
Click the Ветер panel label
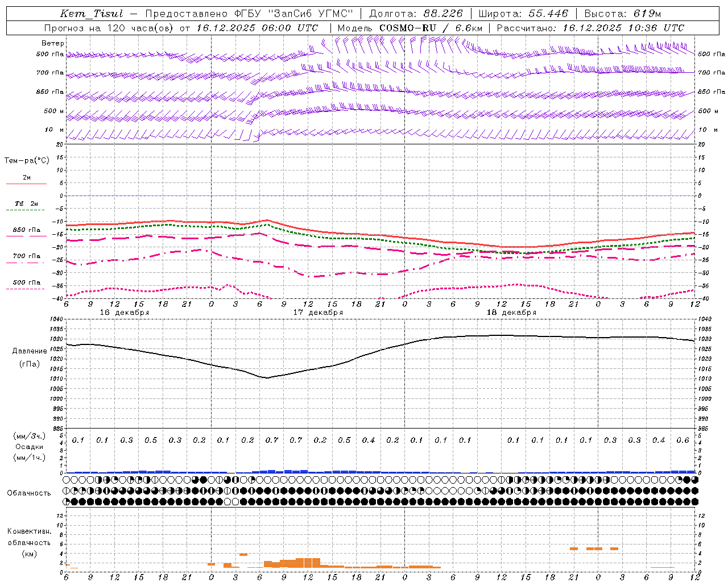tap(53, 43)
